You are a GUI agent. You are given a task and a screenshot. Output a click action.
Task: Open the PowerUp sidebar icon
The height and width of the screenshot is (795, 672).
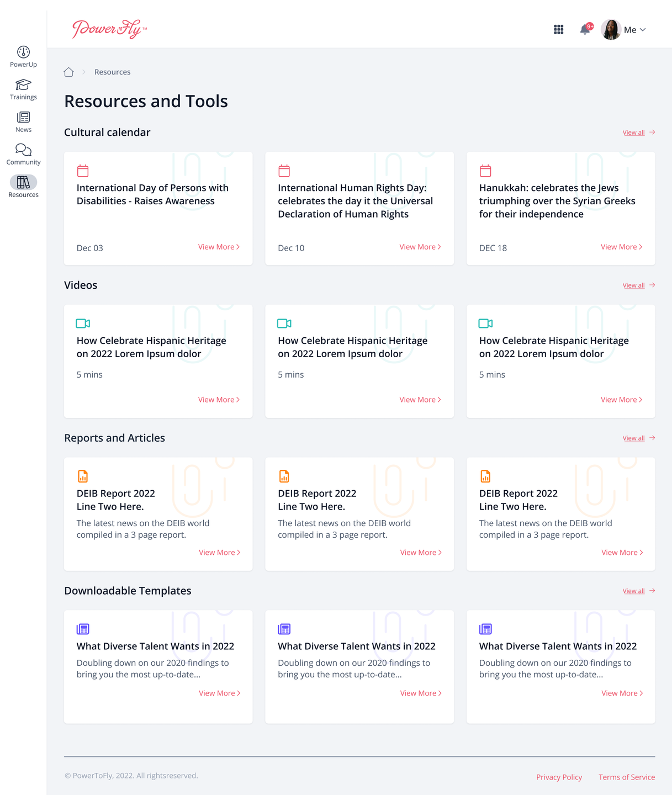tap(23, 52)
